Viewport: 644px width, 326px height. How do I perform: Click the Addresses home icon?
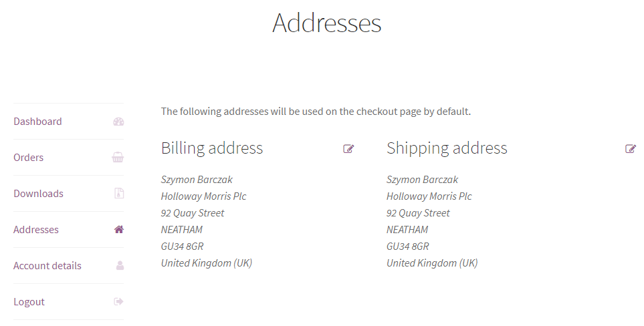click(x=118, y=229)
